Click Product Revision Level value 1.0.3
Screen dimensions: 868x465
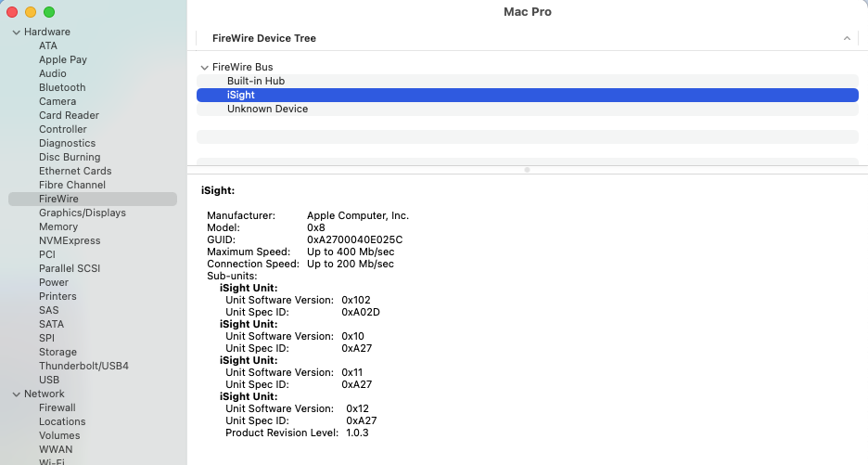point(357,433)
